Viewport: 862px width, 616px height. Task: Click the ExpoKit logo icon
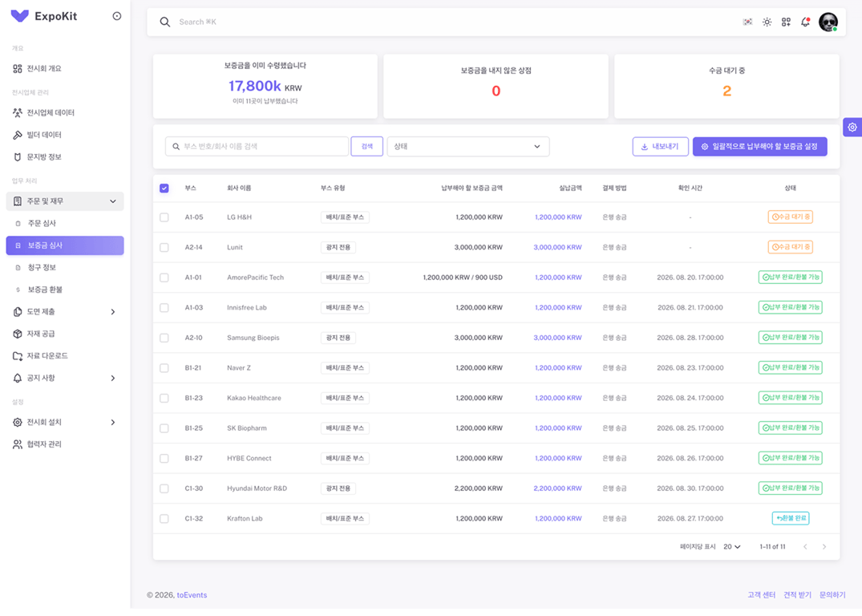tap(20, 16)
